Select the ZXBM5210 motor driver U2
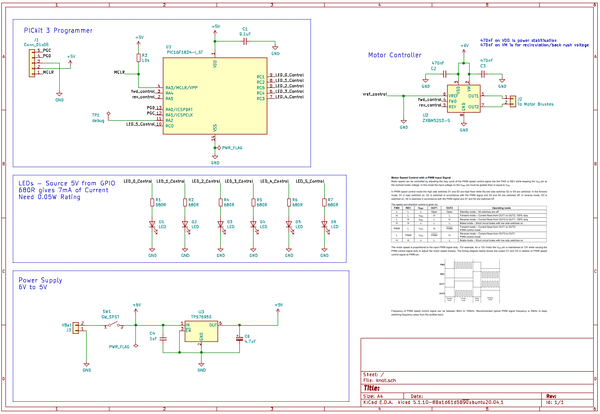This screenshot has height=414, width=600. pos(464,98)
